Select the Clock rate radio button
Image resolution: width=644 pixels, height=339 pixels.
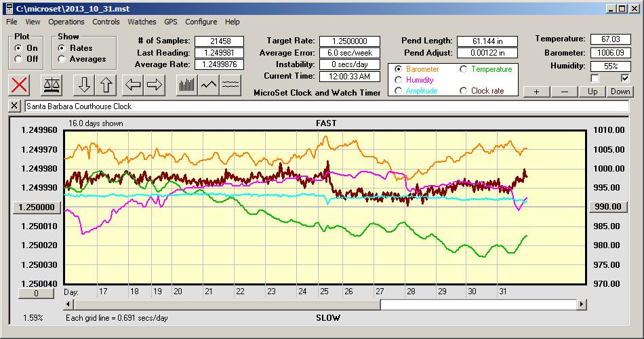coord(463,90)
